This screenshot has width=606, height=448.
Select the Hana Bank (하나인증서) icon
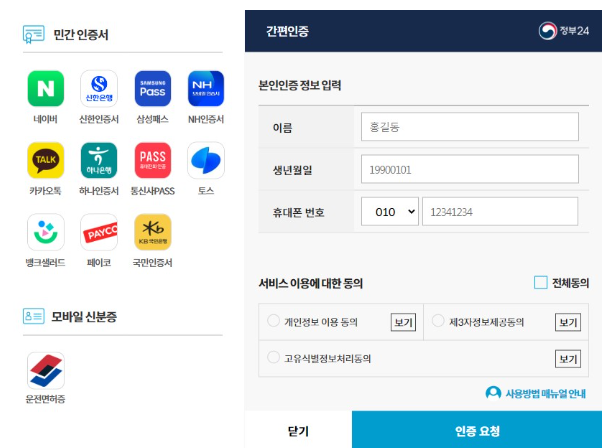99,160
